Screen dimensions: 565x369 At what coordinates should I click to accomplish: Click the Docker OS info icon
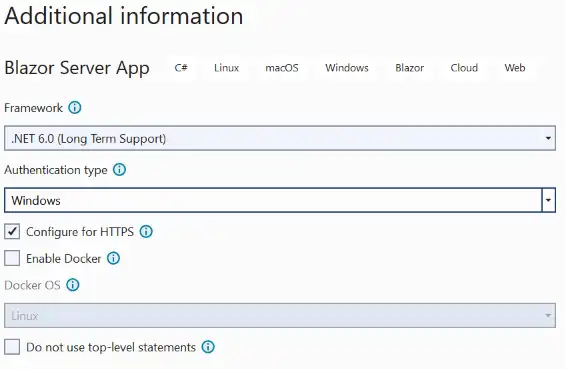point(73,285)
